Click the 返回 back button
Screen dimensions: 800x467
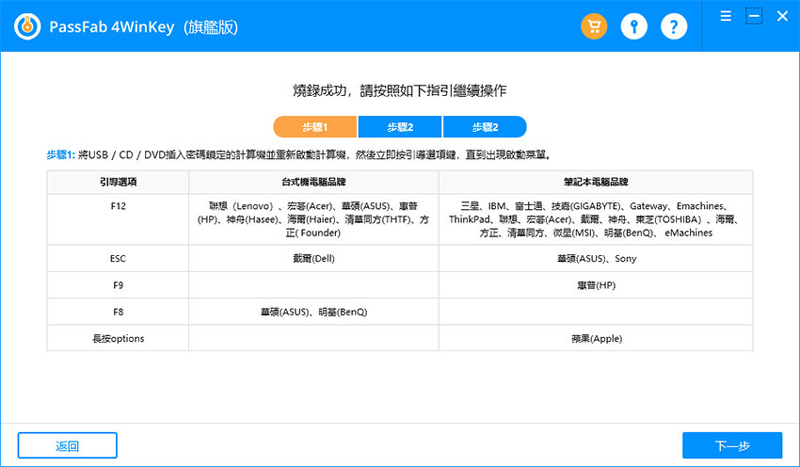pos(67,446)
